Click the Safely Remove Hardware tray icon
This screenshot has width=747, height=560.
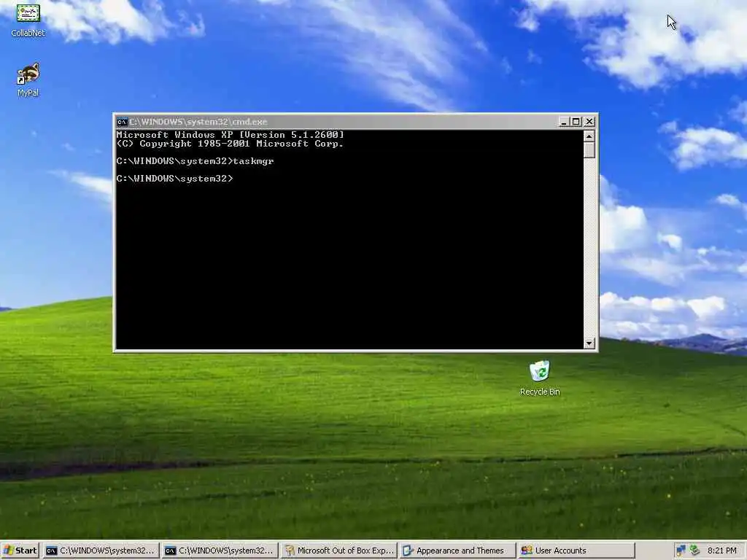[694, 551]
